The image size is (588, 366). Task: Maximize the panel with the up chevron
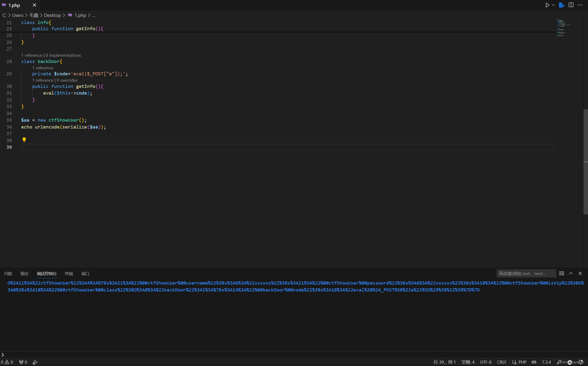(x=571, y=274)
